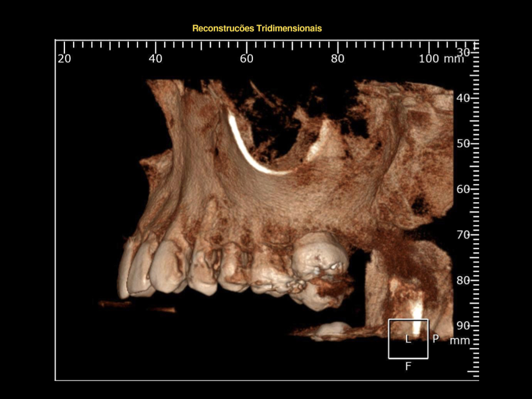Click the 30 mark on the right ruler
Viewport: 532px width, 399px height.
click(x=463, y=52)
